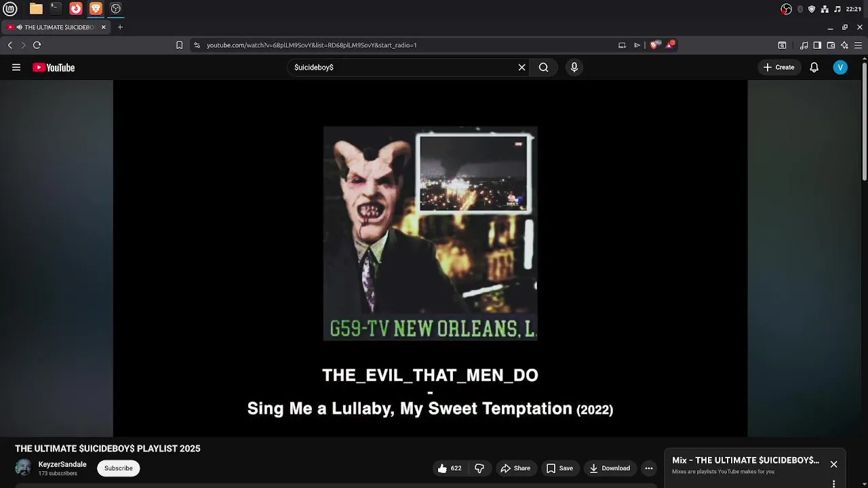Open the Brave Shields lion icon

pyautogui.click(x=654, y=45)
